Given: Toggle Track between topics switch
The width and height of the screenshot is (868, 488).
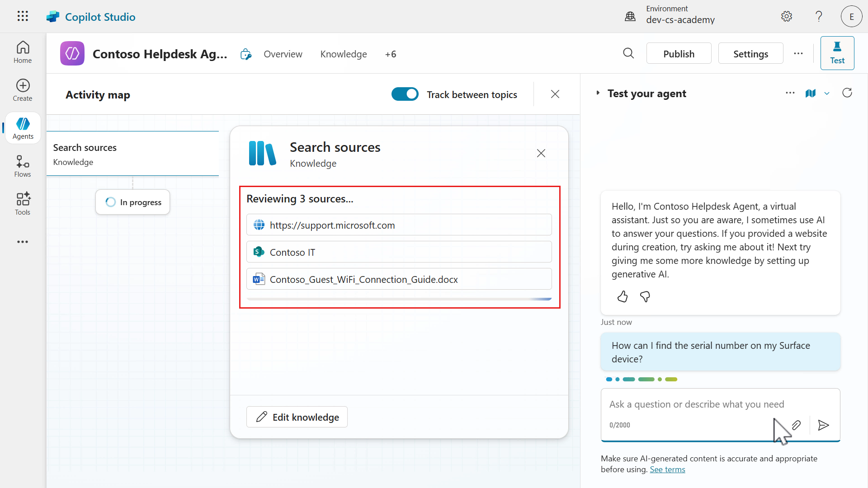Looking at the screenshot, I should tap(405, 94).
